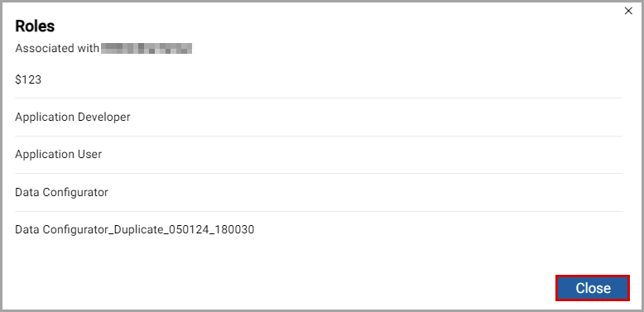
Task: Click the blue Close button
Action: tap(593, 288)
